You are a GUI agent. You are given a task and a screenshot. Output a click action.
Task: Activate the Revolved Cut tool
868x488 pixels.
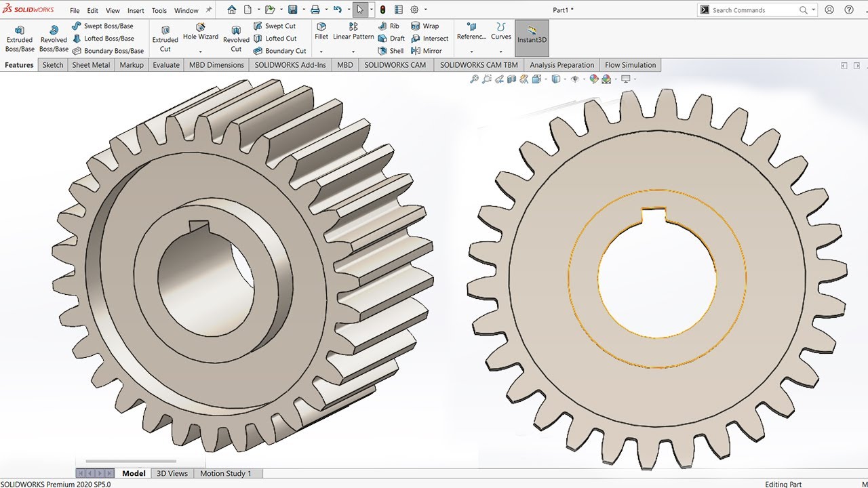point(236,39)
